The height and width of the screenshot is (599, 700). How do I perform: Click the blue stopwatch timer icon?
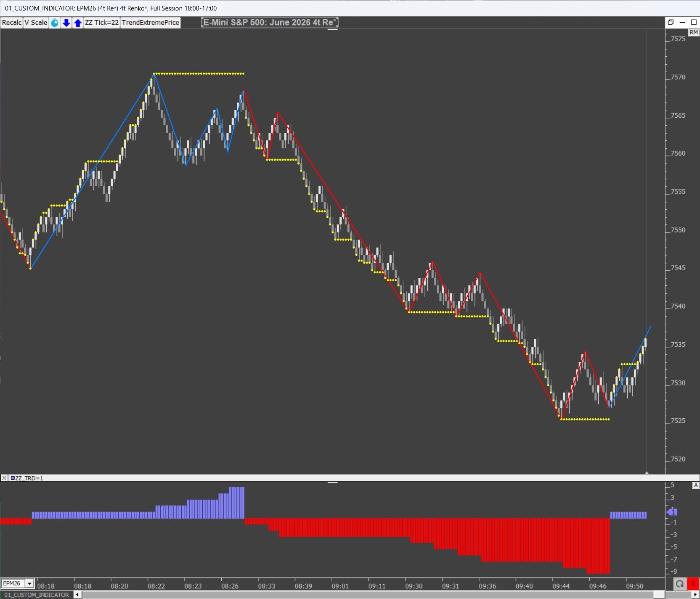tap(55, 23)
